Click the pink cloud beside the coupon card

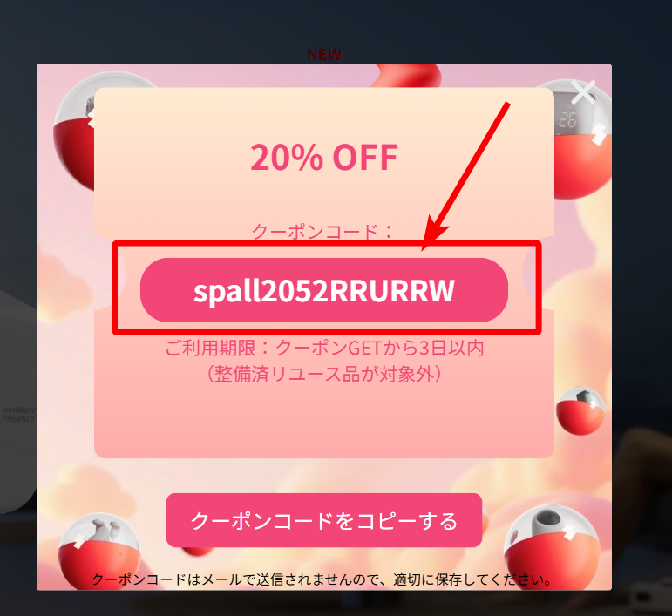coord(64,281)
